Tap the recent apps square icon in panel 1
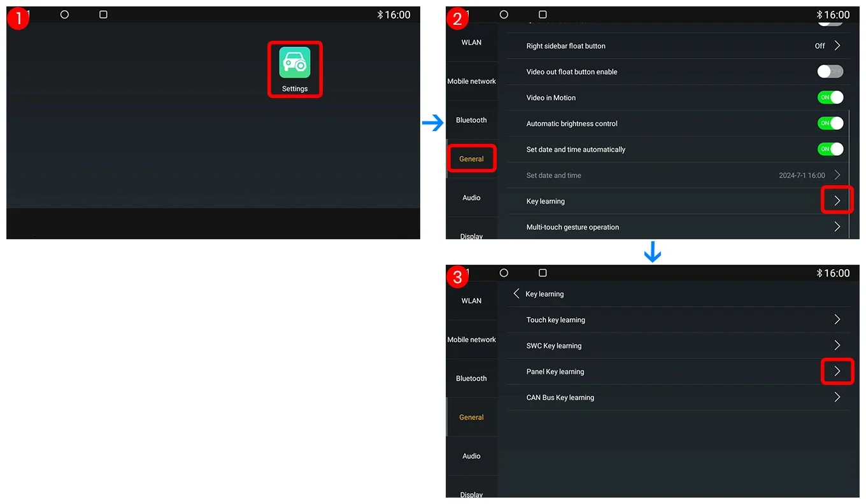Viewport: 866px width, 504px height. pos(103,14)
